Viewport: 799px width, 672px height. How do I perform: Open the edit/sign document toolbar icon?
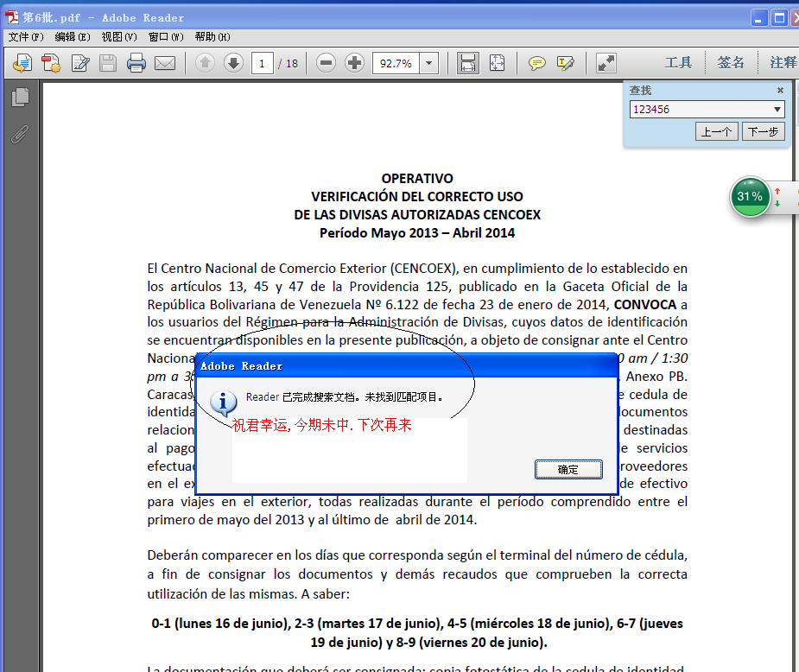click(80, 63)
